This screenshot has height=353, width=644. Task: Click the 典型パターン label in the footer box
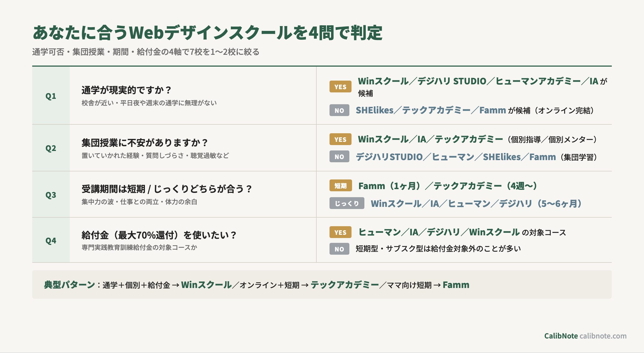pos(69,285)
